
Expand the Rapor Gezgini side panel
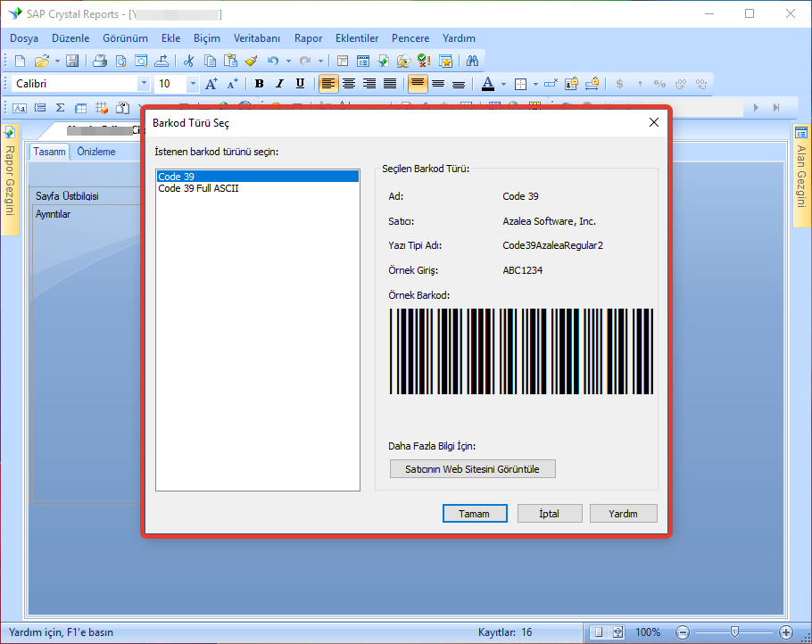(9, 179)
